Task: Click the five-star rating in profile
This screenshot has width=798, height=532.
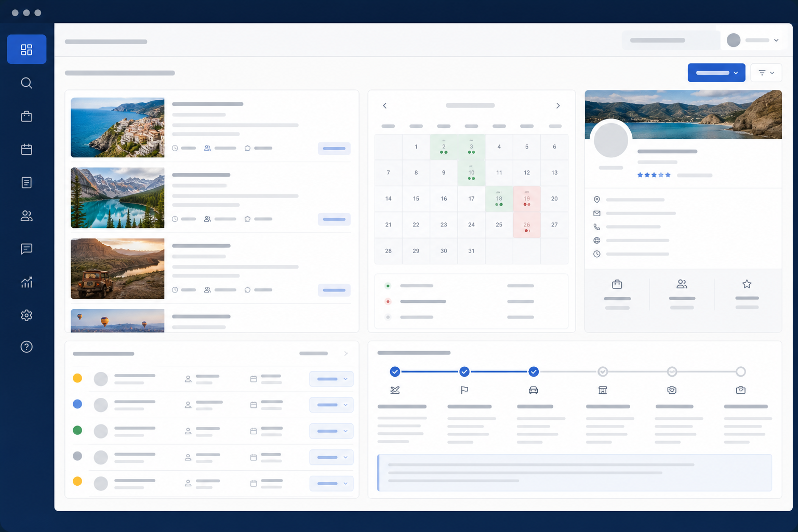Action: click(654, 175)
